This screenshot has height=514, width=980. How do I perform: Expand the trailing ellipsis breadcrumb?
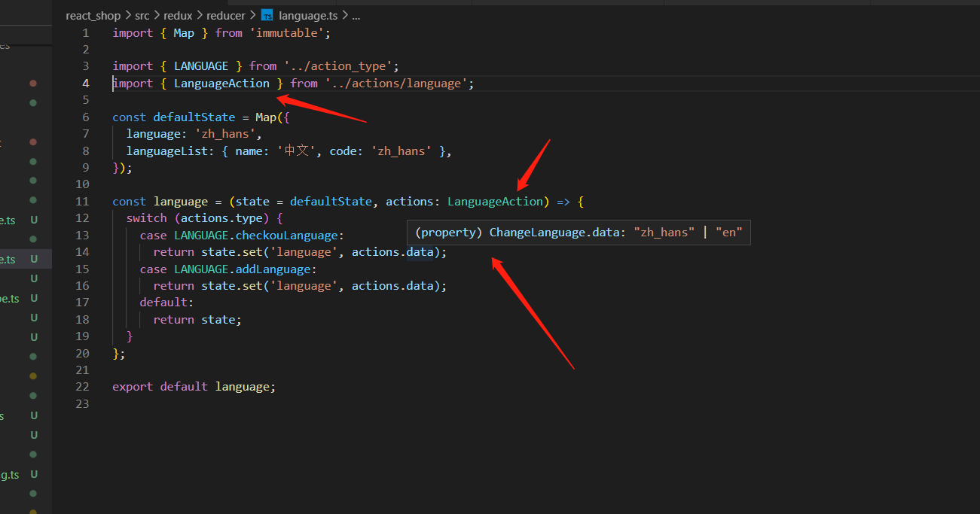click(x=356, y=15)
